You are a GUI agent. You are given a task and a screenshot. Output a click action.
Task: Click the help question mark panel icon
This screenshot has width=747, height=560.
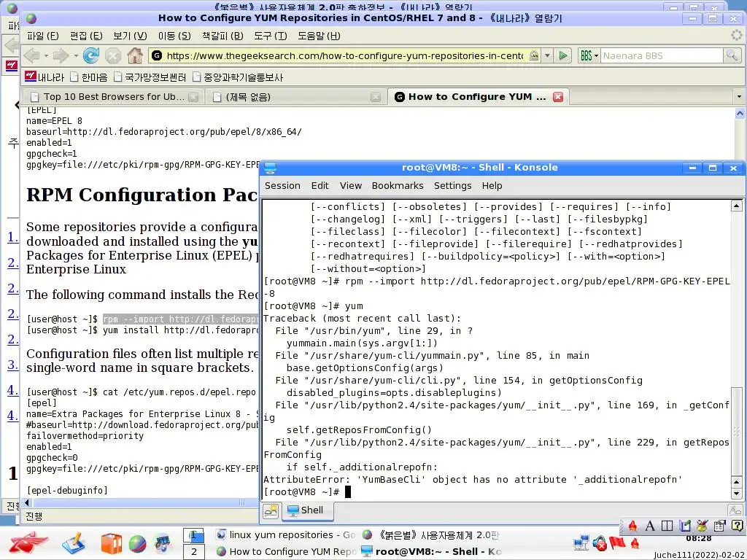[737, 526]
